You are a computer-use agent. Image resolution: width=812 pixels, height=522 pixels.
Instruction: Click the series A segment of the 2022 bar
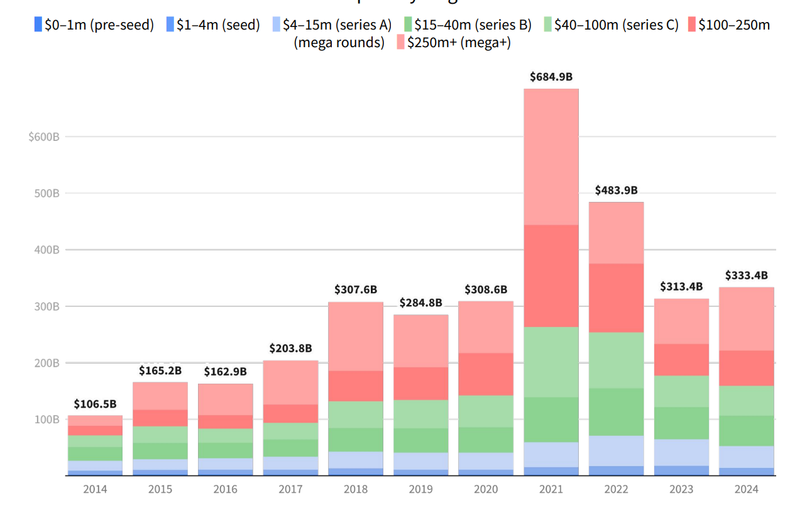(616, 451)
